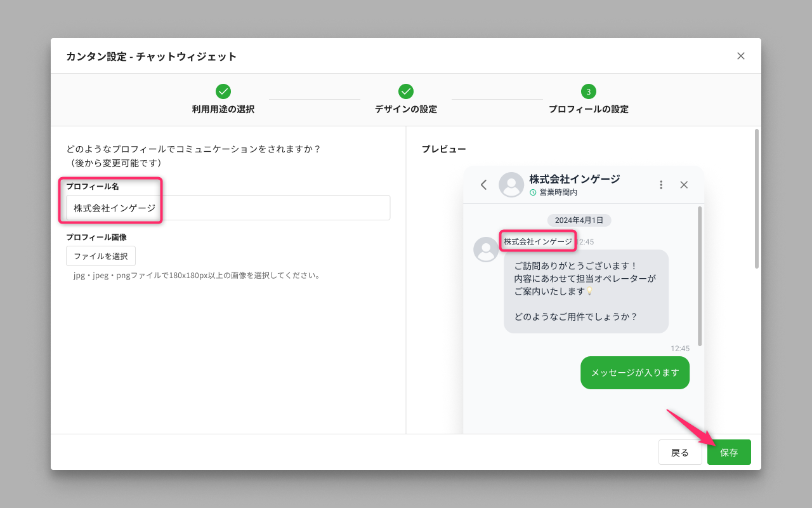812x508 pixels.
Task: Click the chat preview's inner scrollbar
Action: tap(700, 276)
